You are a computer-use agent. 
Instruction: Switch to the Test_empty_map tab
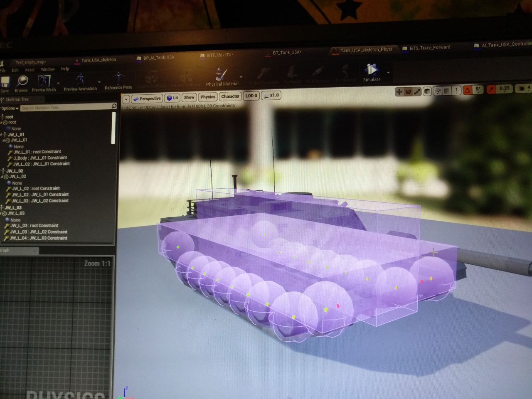pos(30,63)
